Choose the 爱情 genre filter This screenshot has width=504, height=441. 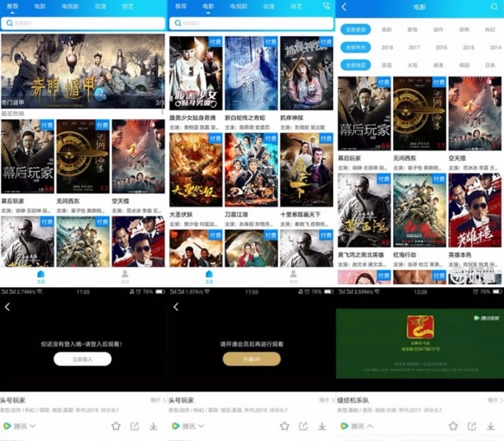[412, 29]
